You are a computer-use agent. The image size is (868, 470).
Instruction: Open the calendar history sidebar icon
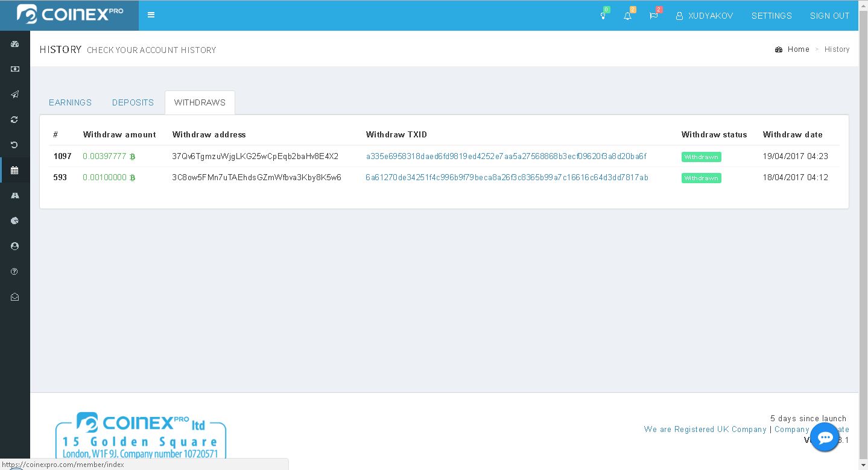(x=15, y=171)
